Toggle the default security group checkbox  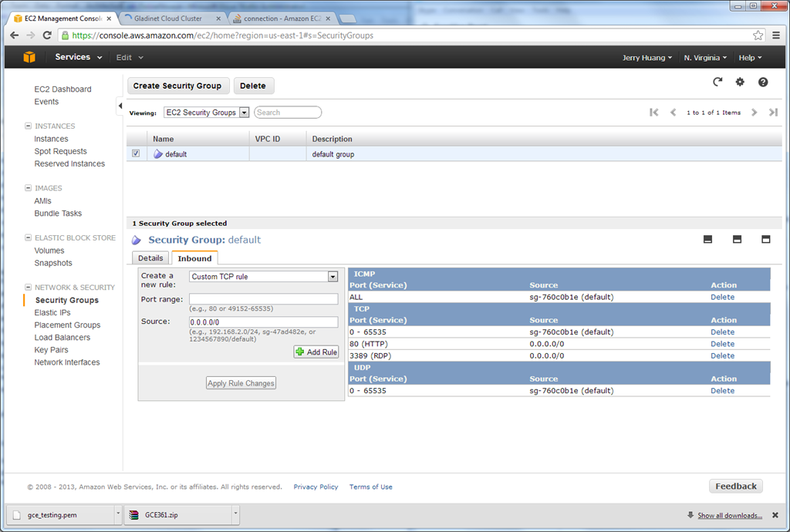[136, 153]
